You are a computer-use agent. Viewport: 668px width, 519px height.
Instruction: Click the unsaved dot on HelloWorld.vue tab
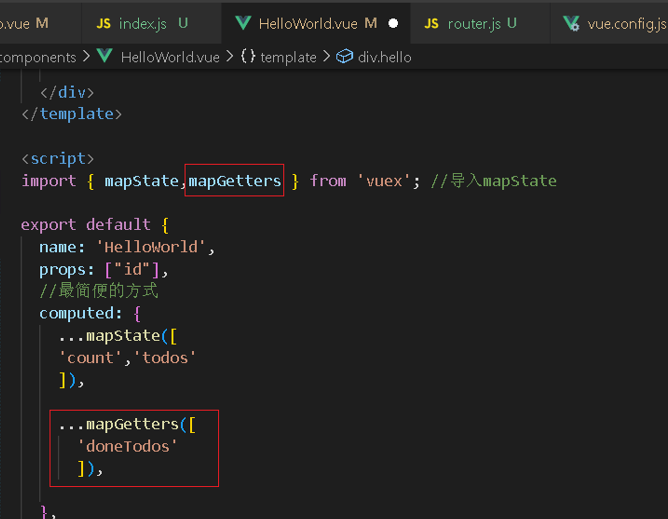(393, 23)
